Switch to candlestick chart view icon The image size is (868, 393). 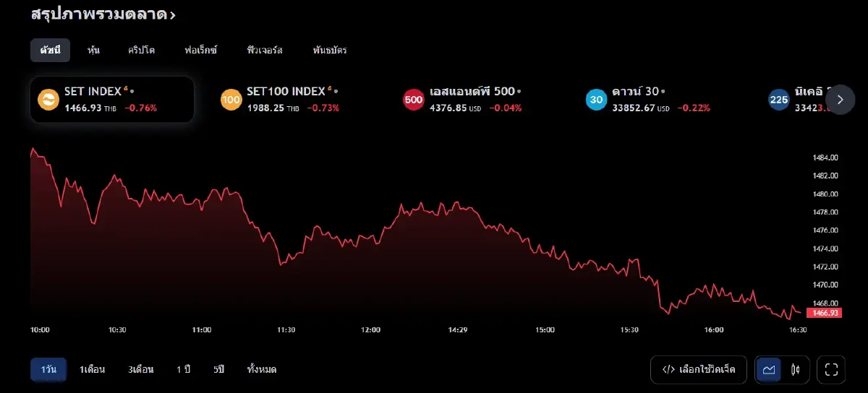[795, 369]
